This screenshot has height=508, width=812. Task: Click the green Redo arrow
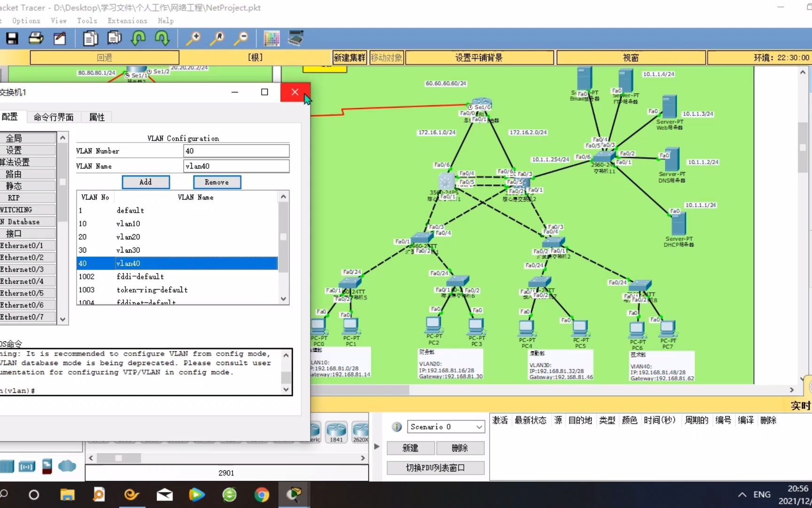pyautogui.click(x=162, y=39)
